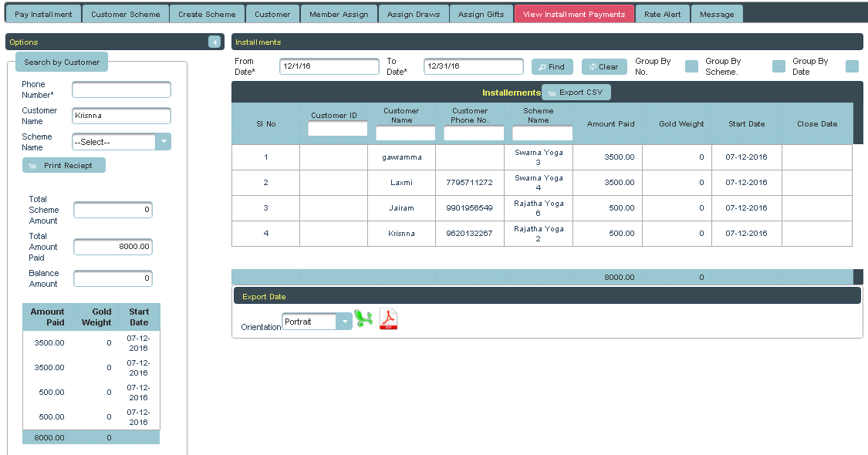868x455 pixels.
Task: Export data using green Excel icon
Action: tap(363, 319)
